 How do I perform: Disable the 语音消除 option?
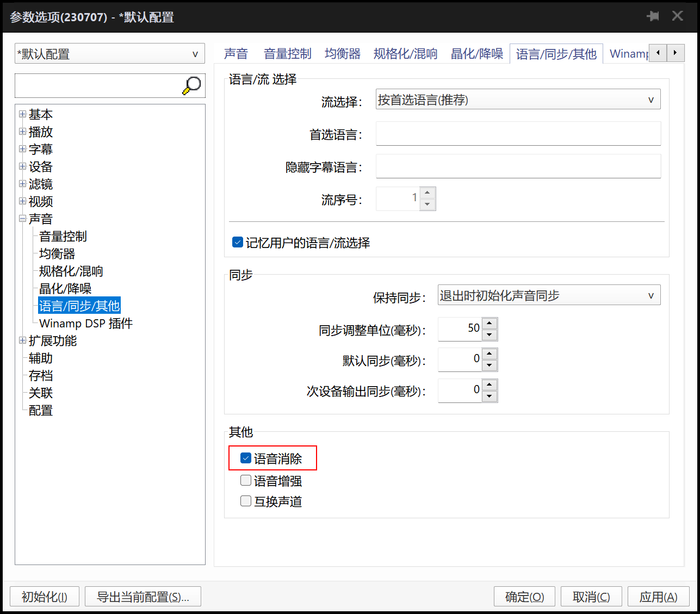(245, 458)
